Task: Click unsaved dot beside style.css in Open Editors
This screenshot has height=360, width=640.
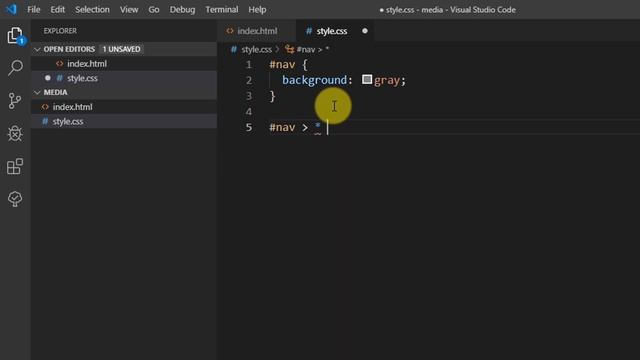Action: (x=48, y=78)
